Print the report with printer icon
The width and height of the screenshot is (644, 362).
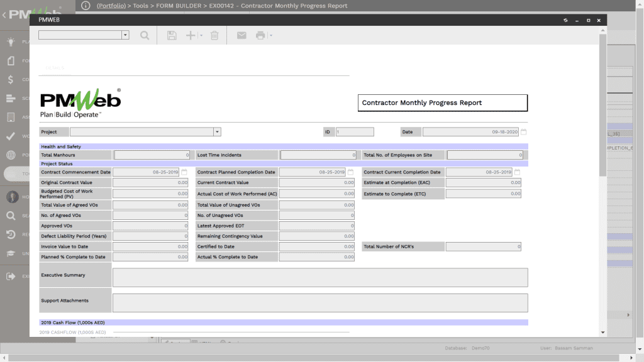click(x=260, y=36)
